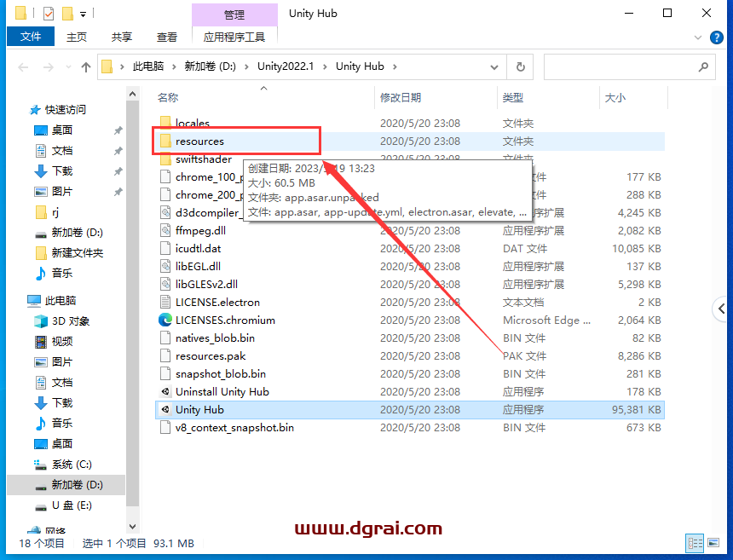Click inside the search box
This screenshot has width=733, height=560.
[629, 66]
